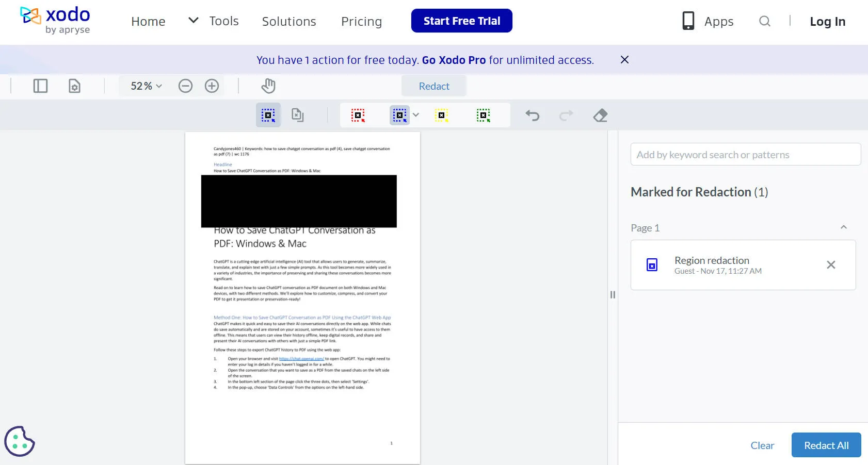Open the page redaction tool
Image resolution: width=868 pixels, height=465 pixels.
[x=297, y=115]
